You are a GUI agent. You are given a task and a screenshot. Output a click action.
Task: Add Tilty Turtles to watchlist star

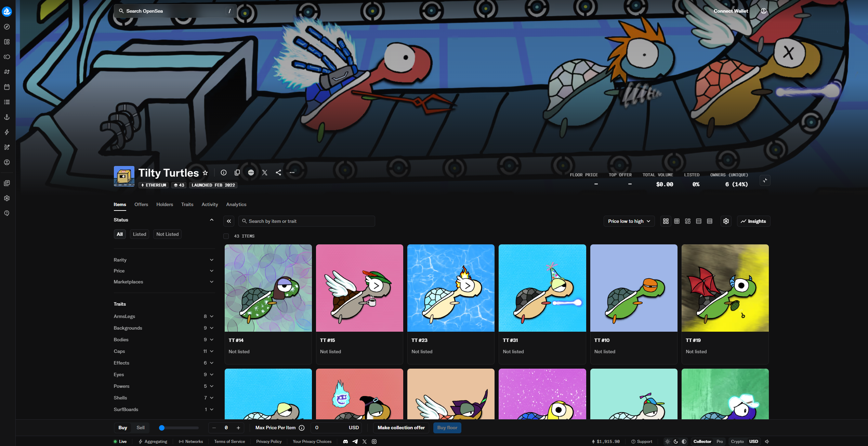(205, 173)
